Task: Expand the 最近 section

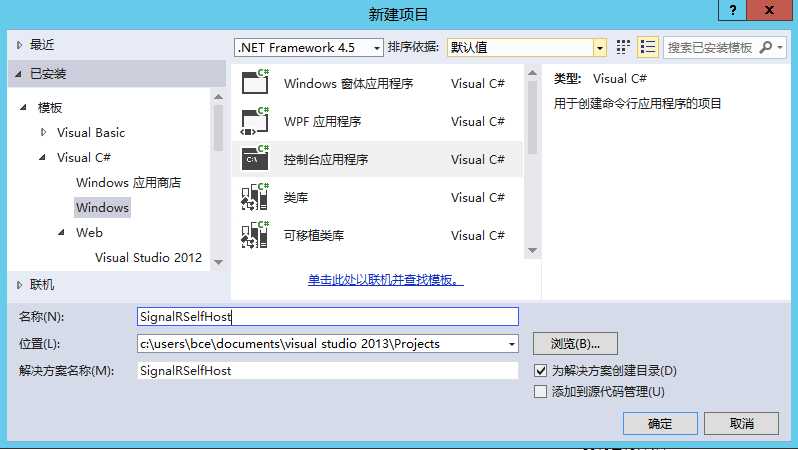Action: [19, 45]
